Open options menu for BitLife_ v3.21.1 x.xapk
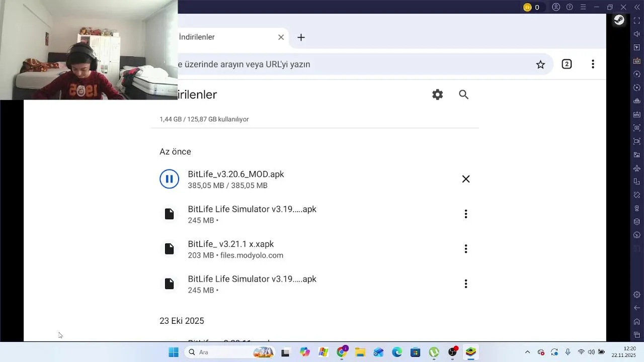The width and height of the screenshot is (644, 362). 466,249
